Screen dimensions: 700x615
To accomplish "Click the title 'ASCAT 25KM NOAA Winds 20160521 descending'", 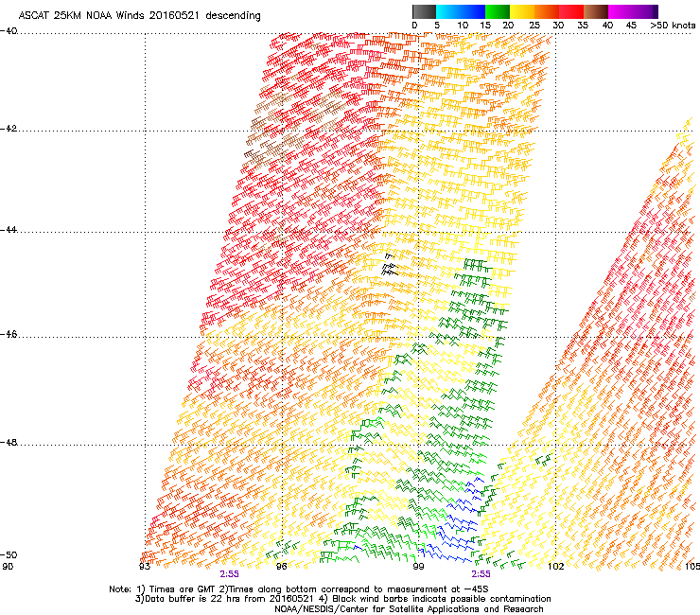I will pyautogui.click(x=139, y=16).
